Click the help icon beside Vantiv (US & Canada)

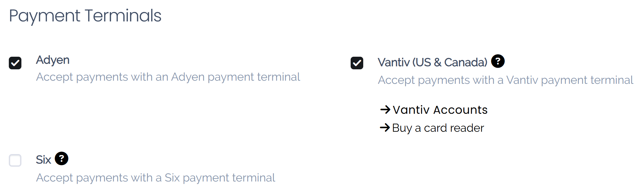click(x=498, y=61)
